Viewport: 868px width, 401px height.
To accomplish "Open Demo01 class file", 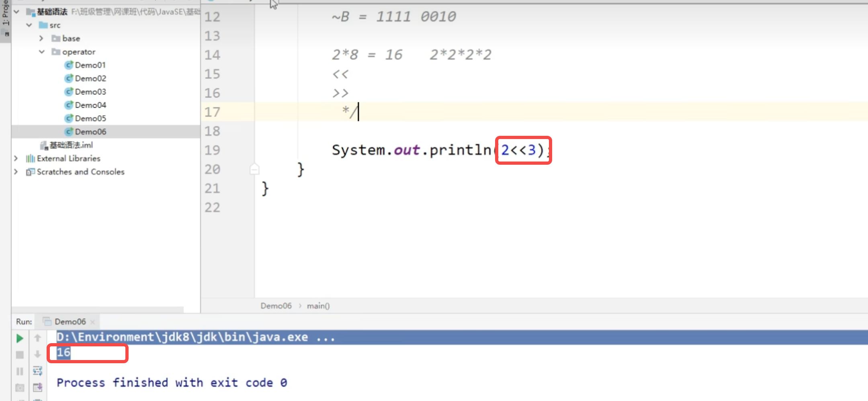I will [90, 65].
